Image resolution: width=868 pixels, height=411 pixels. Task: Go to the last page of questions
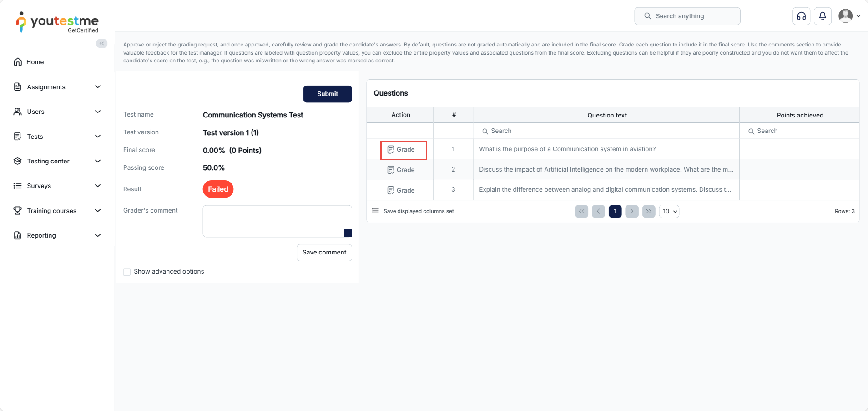[x=649, y=211]
